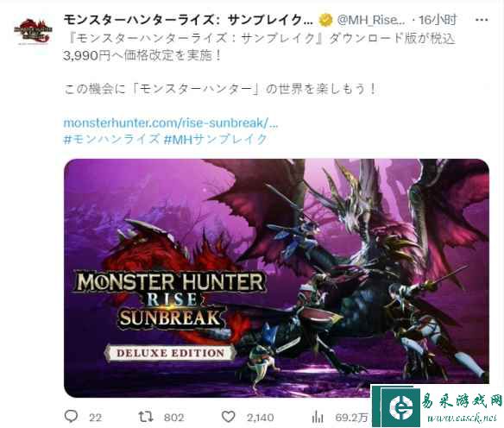504x428 pixels.
Task: Open the three-dot more options menu
Action: 482,20
